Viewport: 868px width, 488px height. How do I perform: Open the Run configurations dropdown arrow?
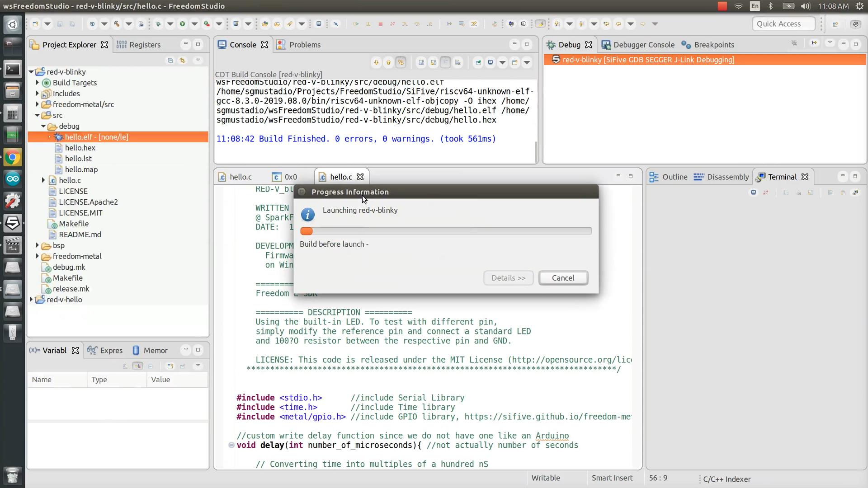coord(195,24)
